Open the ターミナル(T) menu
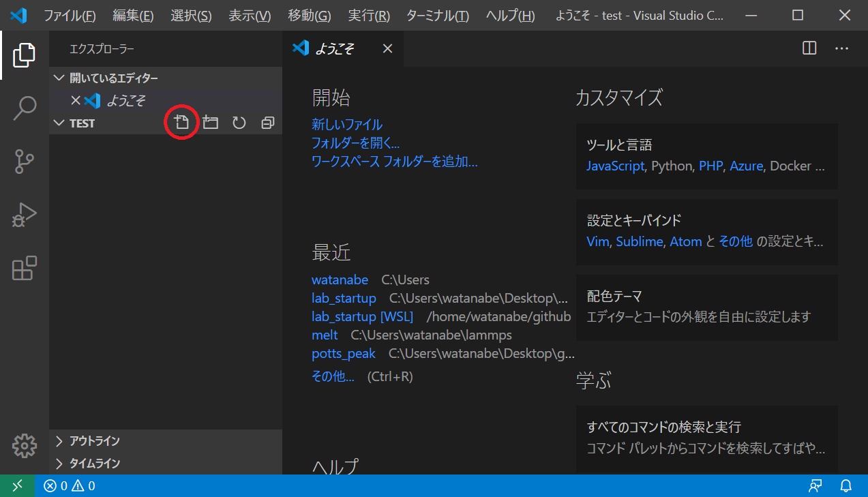 pyautogui.click(x=437, y=16)
